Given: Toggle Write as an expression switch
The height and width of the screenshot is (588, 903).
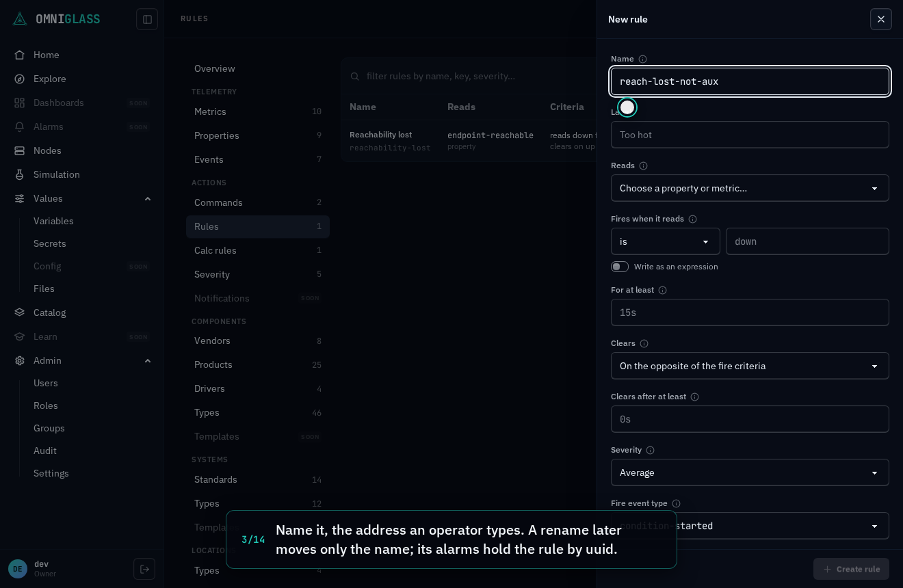Looking at the screenshot, I should (620, 267).
